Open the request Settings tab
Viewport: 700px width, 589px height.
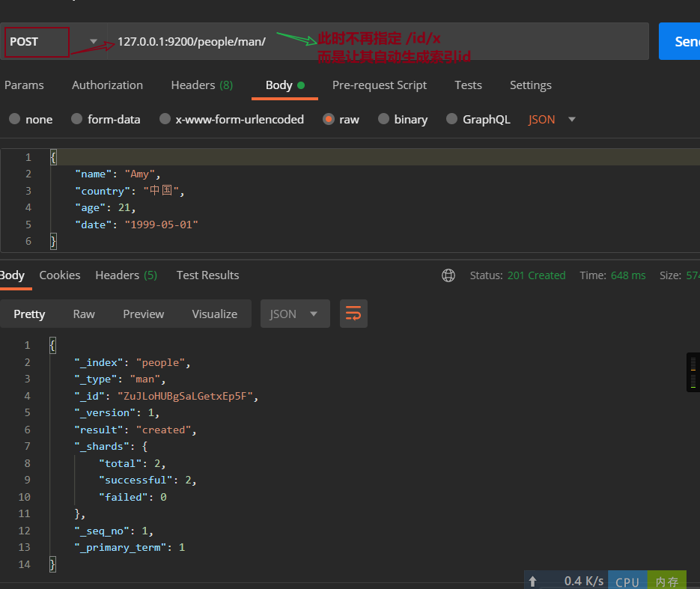click(530, 85)
